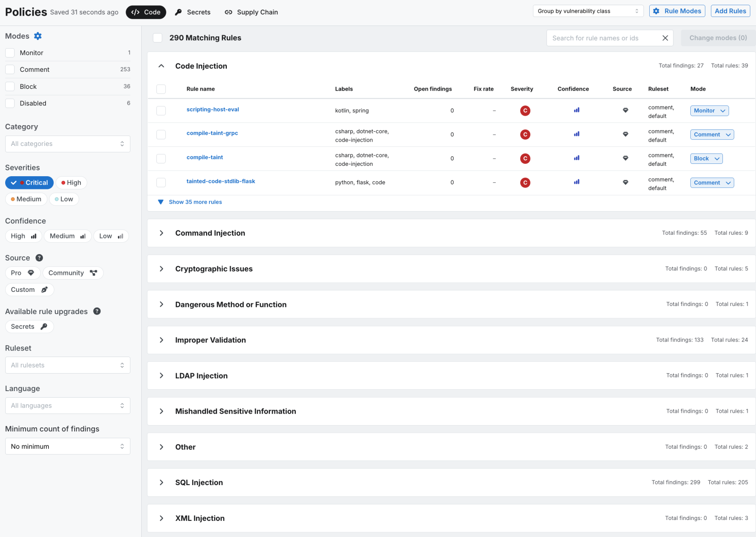Click the Add Rules button
756x537 pixels.
click(x=730, y=11)
